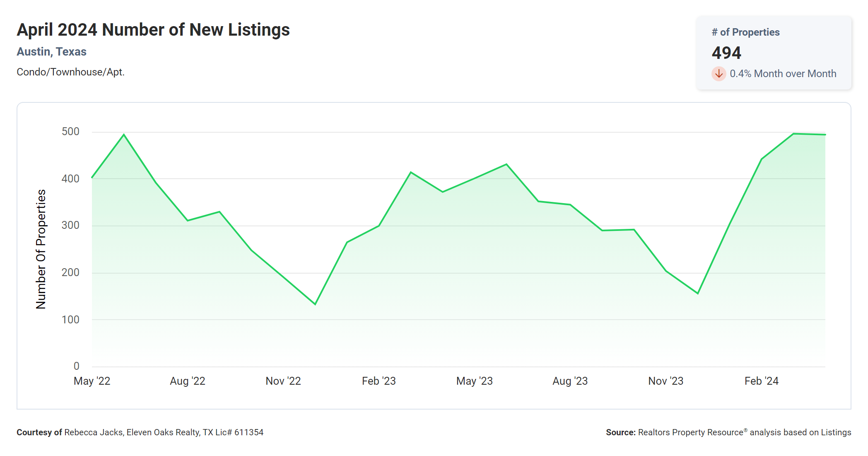The height and width of the screenshot is (456, 868).
Task: Click the '# of Properties' card heading
Action: [745, 32]
